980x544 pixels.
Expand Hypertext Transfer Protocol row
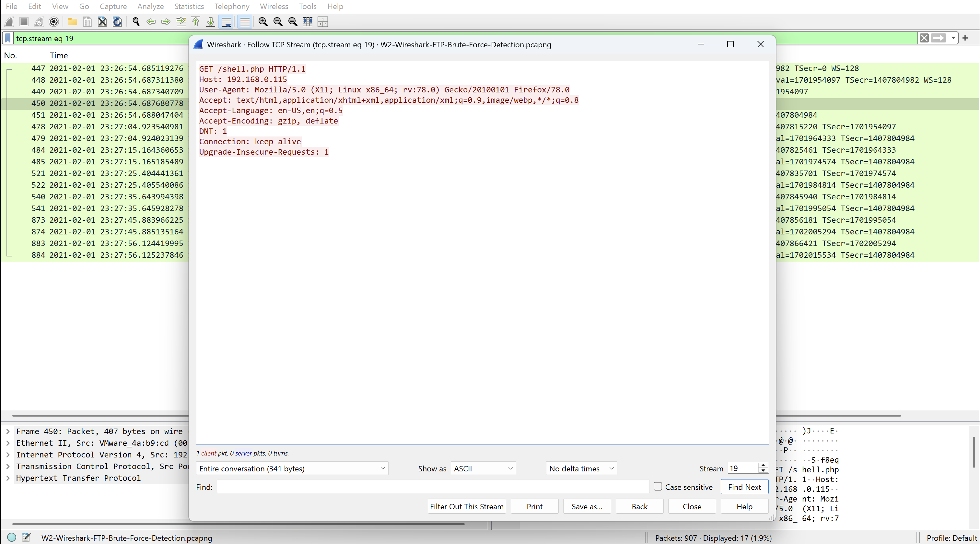coord(7,478)
